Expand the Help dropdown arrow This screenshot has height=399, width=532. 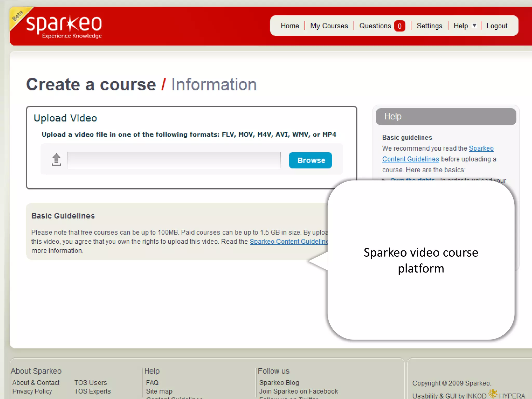474,25
